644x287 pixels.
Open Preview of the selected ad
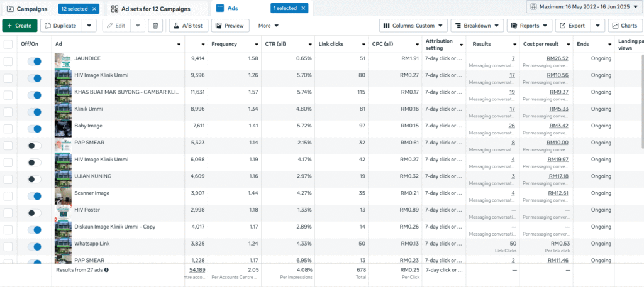point(230,26)
